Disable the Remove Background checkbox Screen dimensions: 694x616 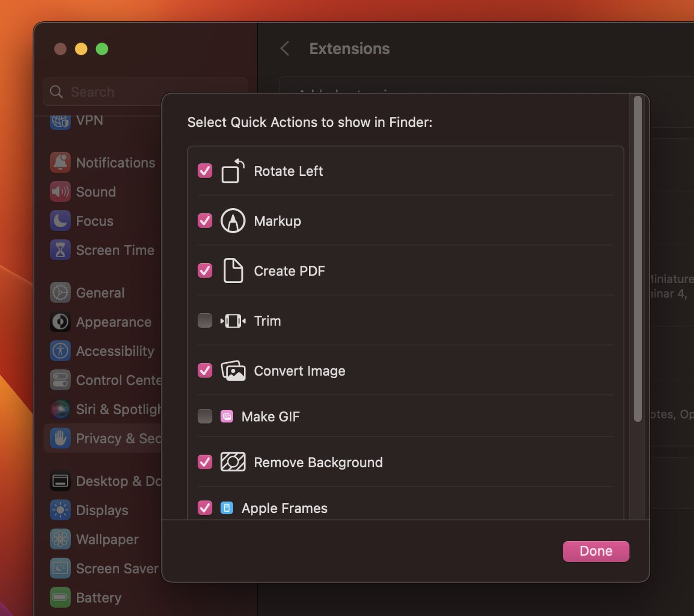pyautogui.click(x=205, y=462)
